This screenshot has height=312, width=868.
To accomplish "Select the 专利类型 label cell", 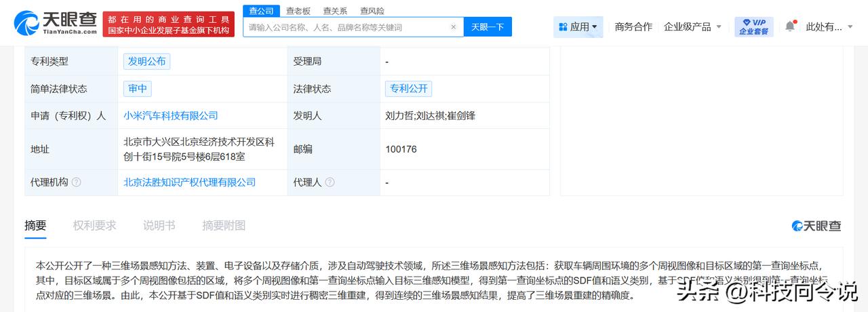I will pos(71,62).
